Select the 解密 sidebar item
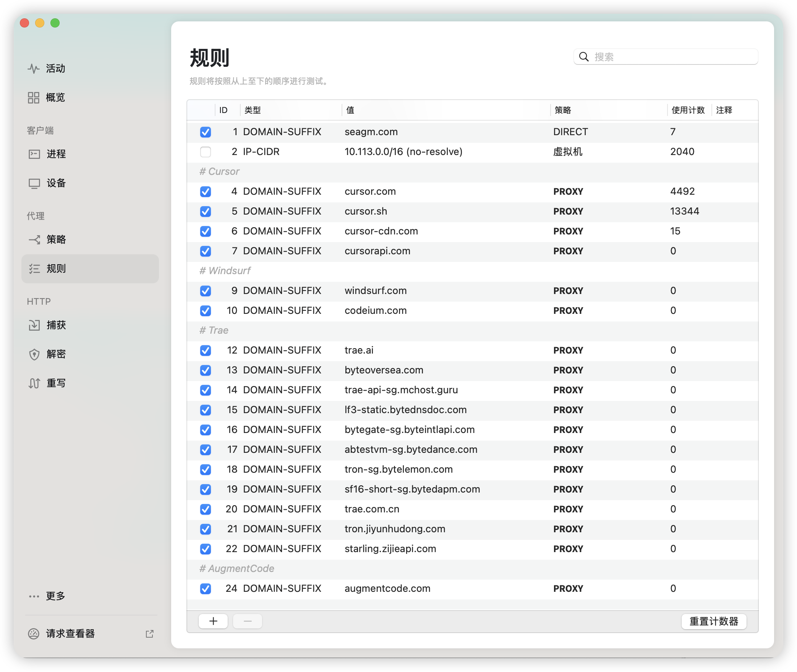The width and height of the screenshot is (797, 672). (x=90, y=354)
